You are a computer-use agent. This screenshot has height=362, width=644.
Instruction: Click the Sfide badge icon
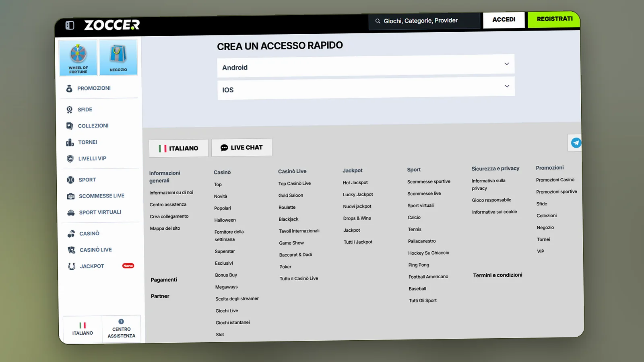coord(70,110)
